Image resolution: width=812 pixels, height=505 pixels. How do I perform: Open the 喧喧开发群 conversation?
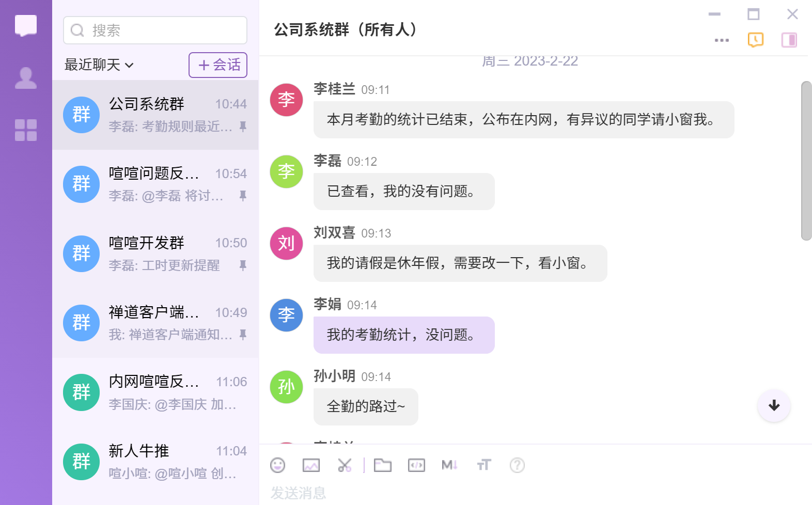point(155,254)
